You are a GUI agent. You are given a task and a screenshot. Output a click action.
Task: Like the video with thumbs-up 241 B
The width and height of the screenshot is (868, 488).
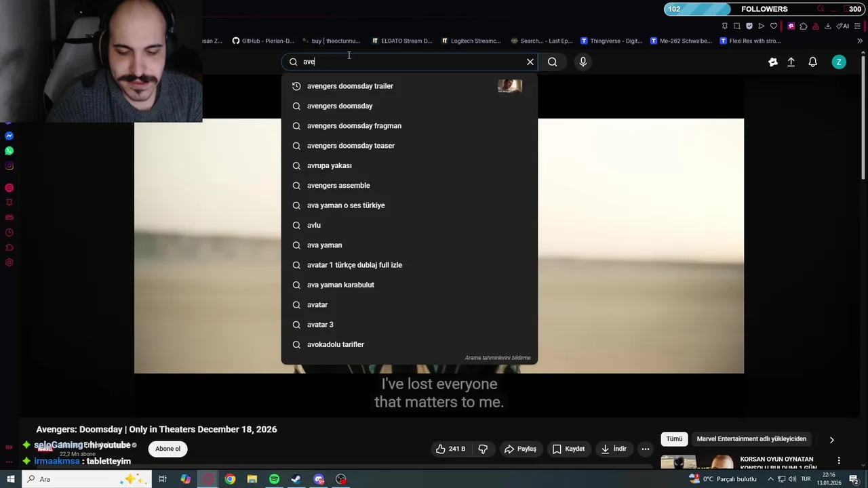(450, 449)
